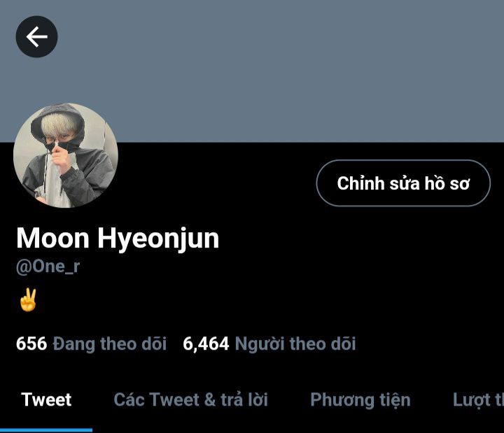Switch to Các Tweet & trả lời tab
Image resolution: width=504 pixels, height=433 pixels.
(190, 399)
